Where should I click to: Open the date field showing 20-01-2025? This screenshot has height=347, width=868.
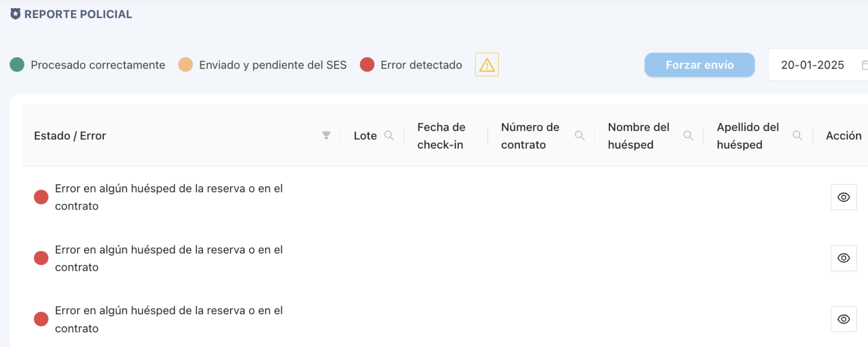point(818,65)
